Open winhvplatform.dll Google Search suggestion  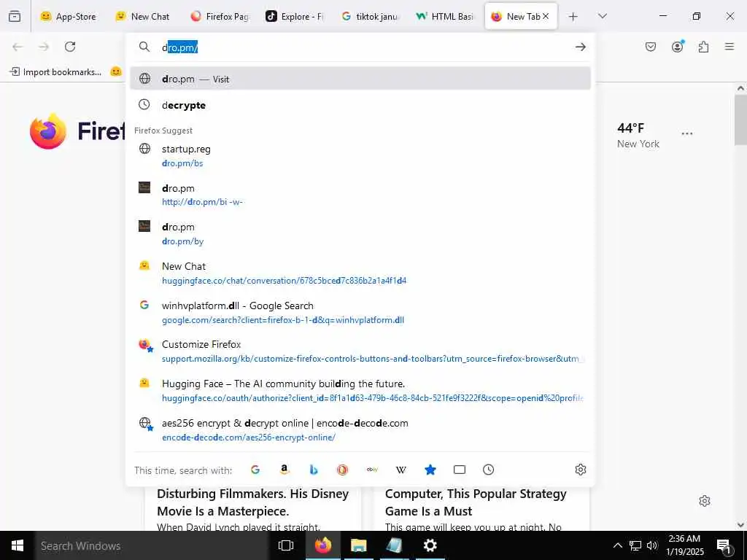[360, 312]
